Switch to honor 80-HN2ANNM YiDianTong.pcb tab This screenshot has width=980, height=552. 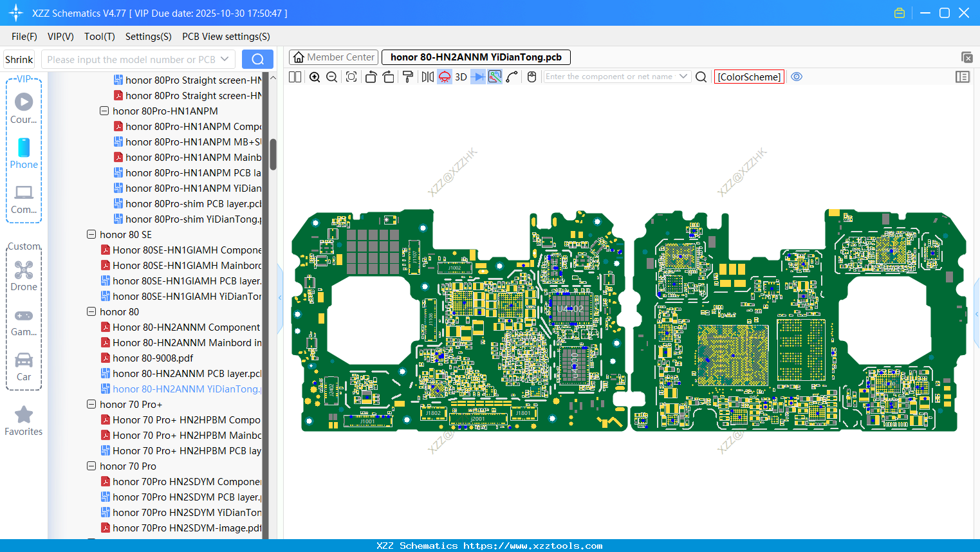pyautogui.click(x=476, y=57)
